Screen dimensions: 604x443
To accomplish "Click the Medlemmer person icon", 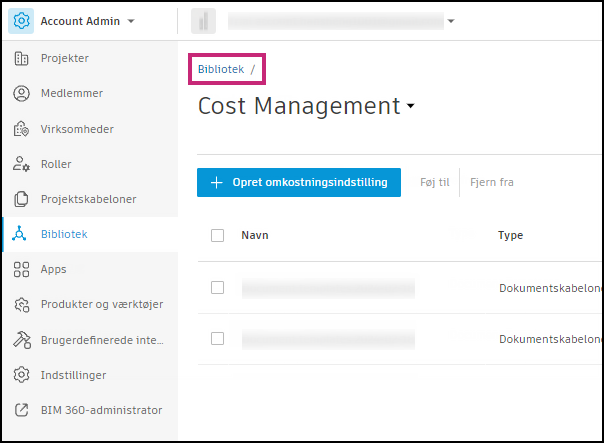I will tap(21, 94).
